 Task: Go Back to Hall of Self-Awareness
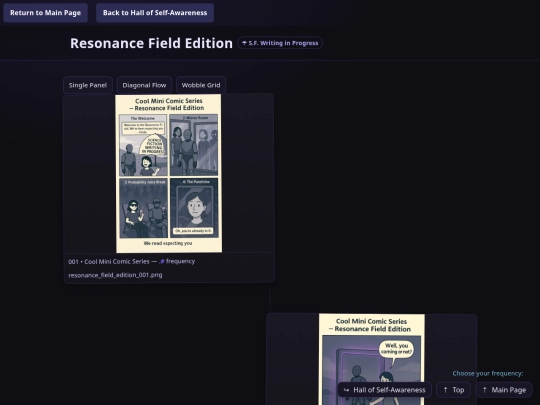[x=155, y=13]
